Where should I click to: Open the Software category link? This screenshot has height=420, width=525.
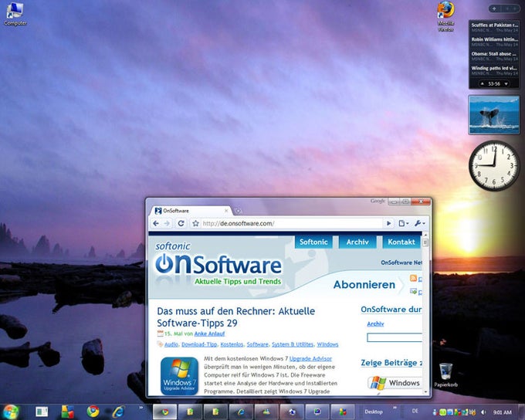tap(257, 344)
